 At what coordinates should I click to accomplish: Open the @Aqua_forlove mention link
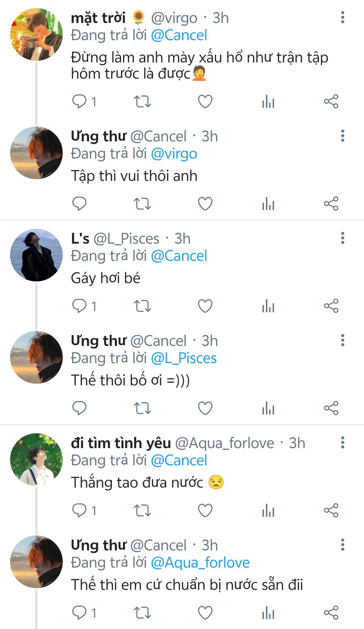tap(200, 563)
